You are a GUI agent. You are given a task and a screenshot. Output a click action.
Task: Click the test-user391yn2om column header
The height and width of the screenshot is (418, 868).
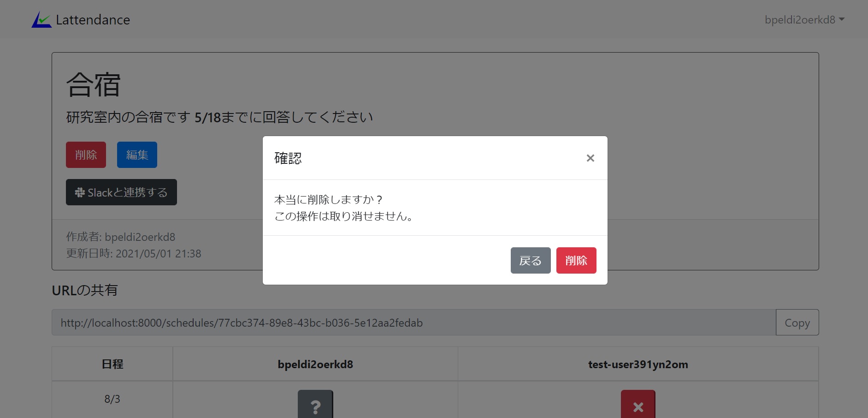638,364
